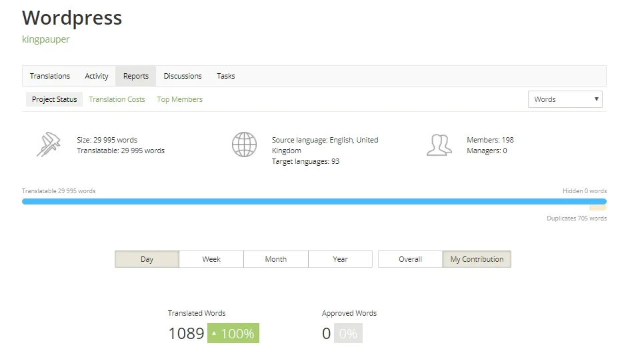Click 'Target languages: 93' text
This screenshot has width=644, height=363.
point(305,161)
